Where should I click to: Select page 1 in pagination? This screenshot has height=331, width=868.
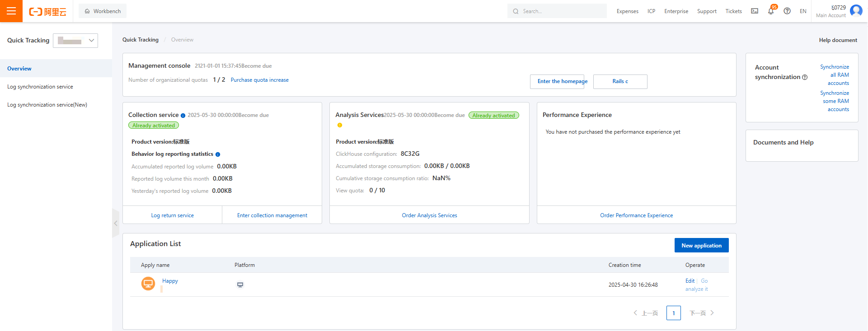click(x=674, y=313)
